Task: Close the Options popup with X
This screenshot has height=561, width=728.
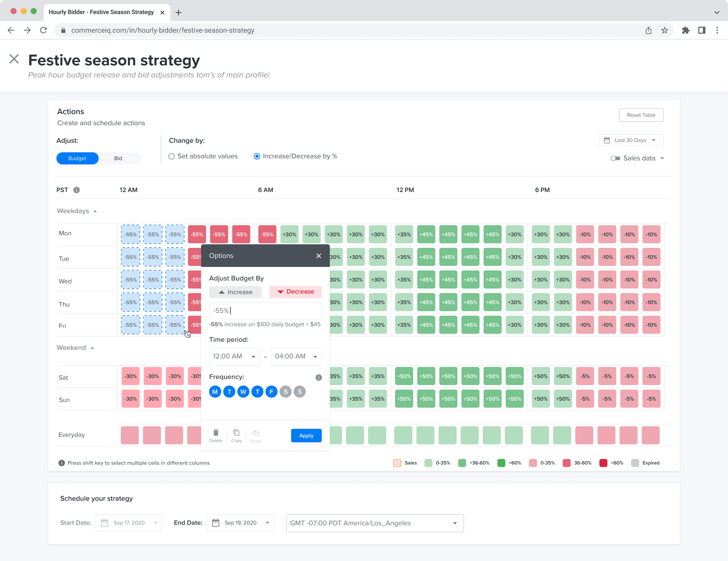Action: point(318,256)
